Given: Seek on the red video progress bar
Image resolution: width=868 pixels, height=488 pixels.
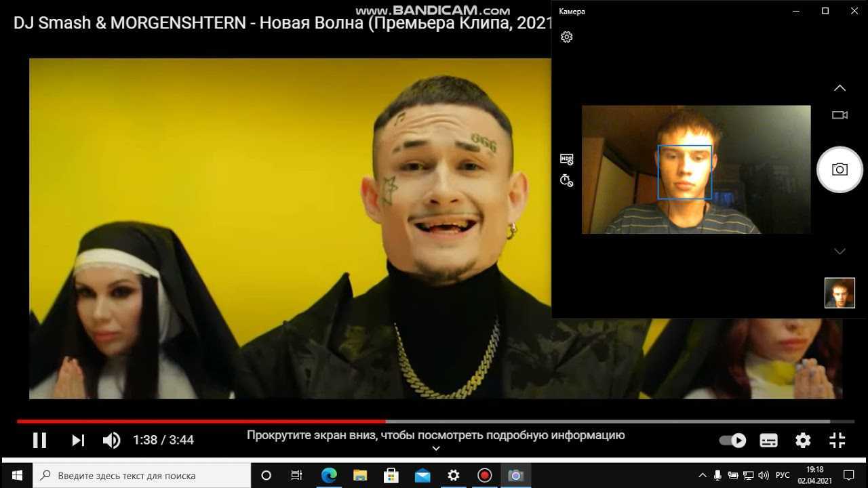Looking at the screenshot, I should tap(434, 422).
